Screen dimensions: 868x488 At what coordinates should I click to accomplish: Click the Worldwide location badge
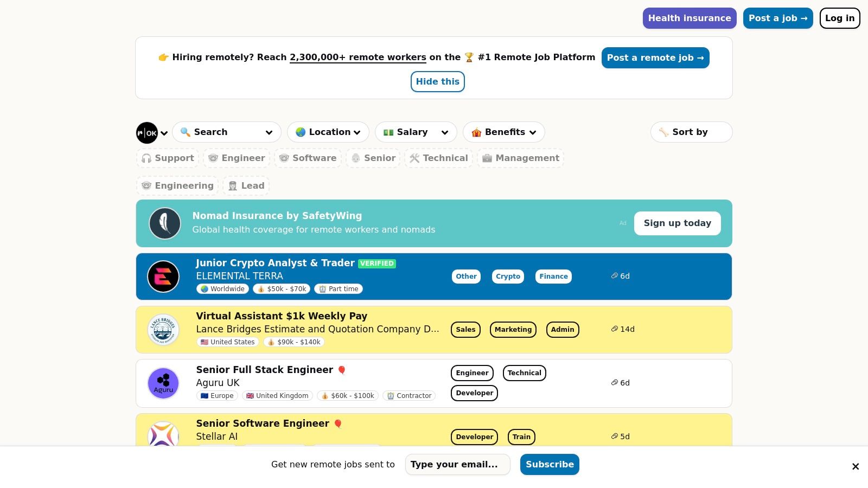(222, 289)
